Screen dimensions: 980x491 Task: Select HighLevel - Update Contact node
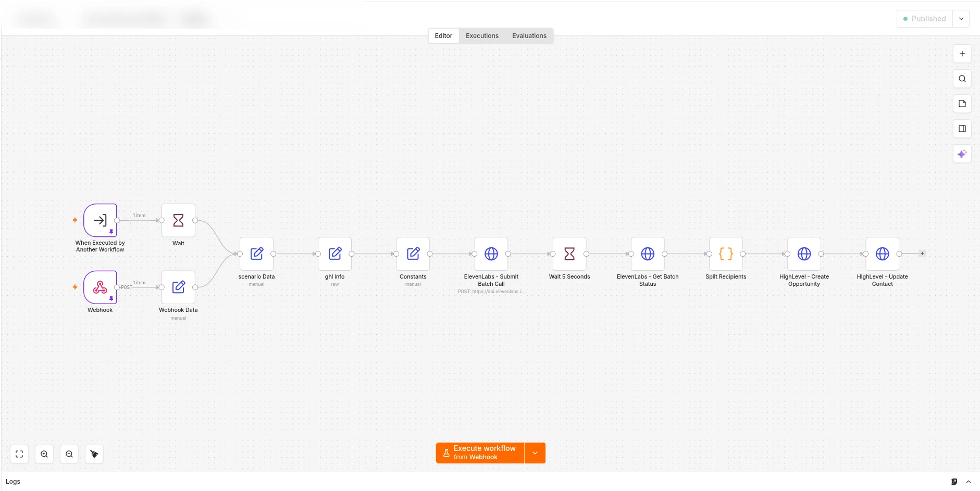(882, 254)
